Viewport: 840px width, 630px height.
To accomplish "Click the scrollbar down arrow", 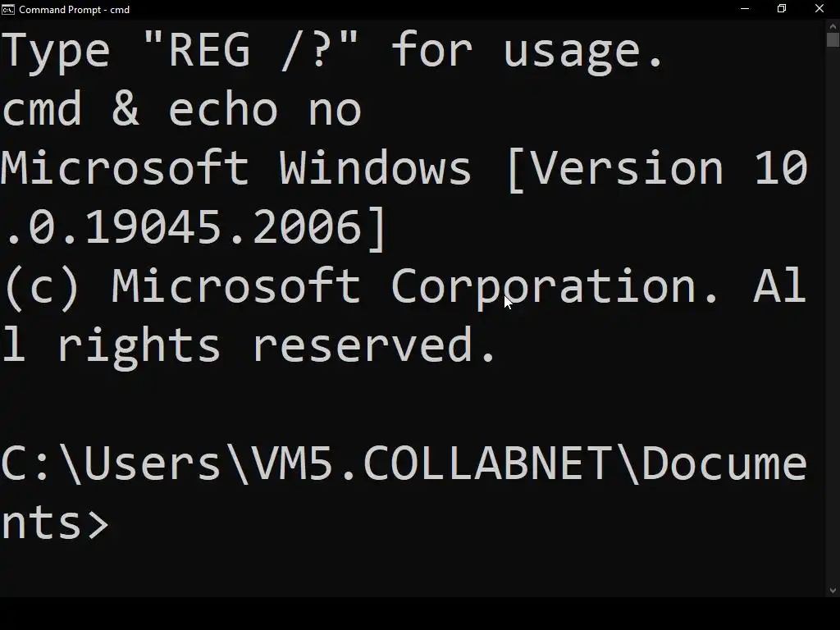I will (x=833, y=591).
